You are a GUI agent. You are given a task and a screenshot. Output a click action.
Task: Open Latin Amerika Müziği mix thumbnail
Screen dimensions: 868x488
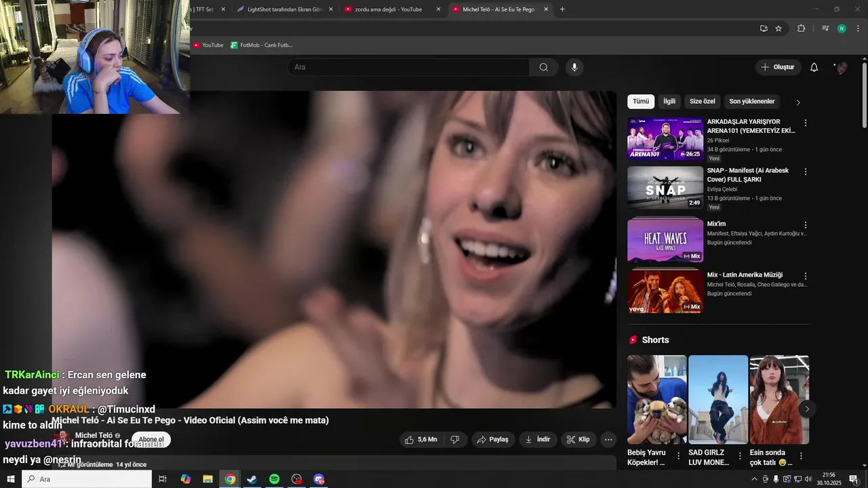click(665, 291)
